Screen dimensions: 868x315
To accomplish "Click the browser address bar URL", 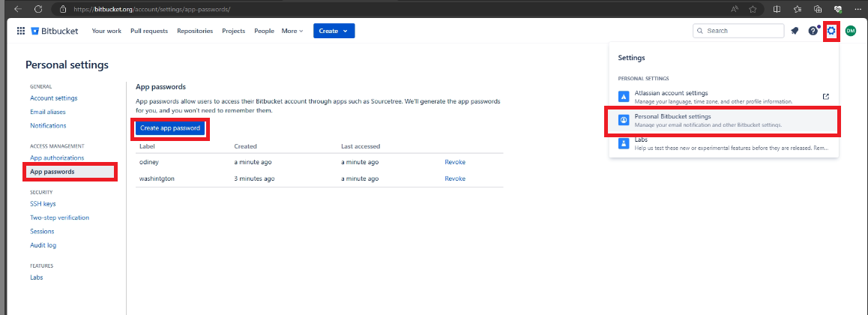I will click(152, 10).
